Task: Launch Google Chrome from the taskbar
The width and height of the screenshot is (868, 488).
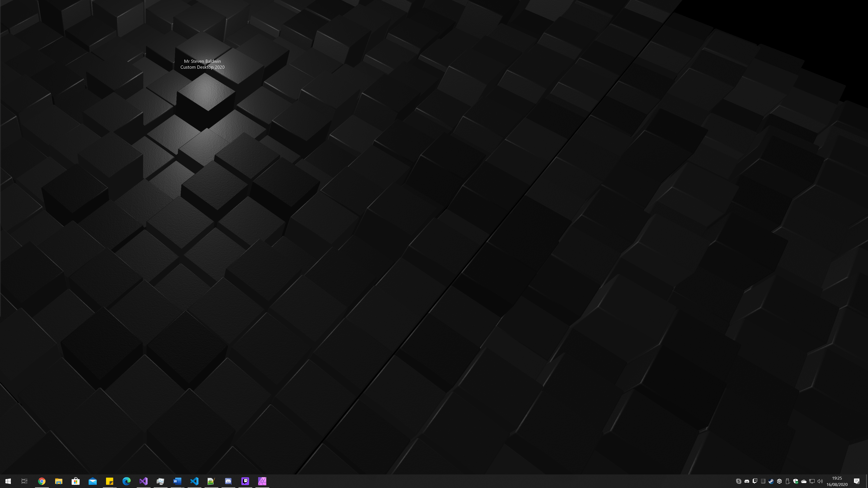Action: (x=42, y=481)
